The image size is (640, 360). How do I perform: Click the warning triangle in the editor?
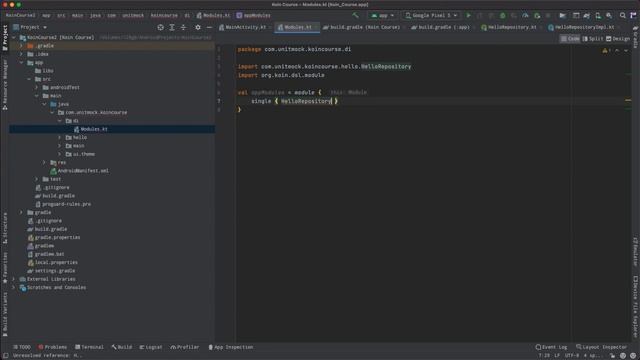pyautogui.click(x=605, y=51)
